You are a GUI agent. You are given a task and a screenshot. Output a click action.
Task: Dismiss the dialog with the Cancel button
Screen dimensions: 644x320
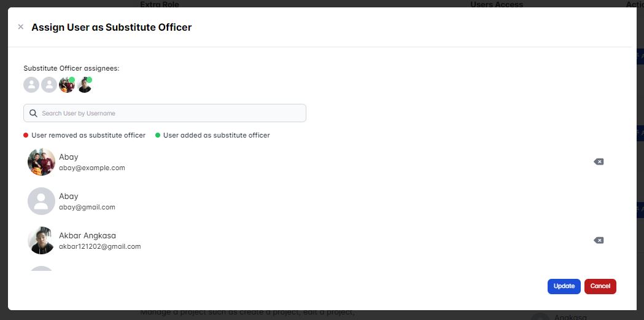pyautogui.click(x=600, y=286)
